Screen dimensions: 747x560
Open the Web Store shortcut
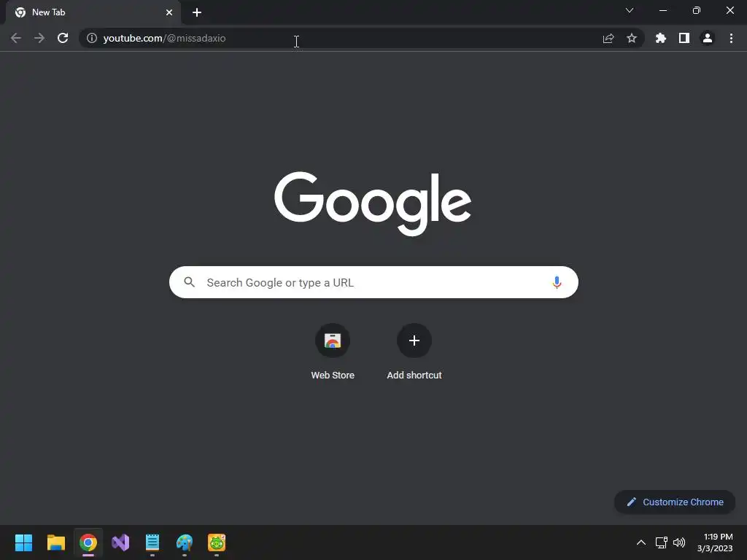coord(333,352)
